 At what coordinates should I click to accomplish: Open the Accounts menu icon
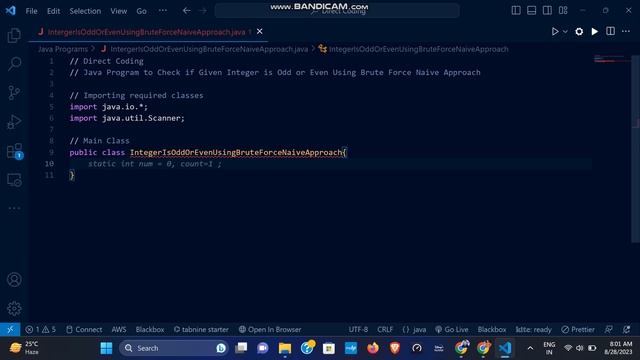[14, 280]
